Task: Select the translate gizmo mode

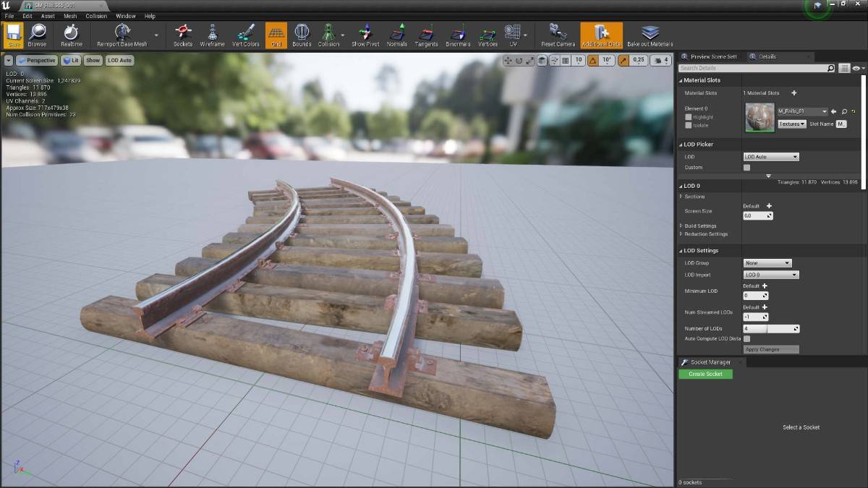Action: click(x=508, y=61)
